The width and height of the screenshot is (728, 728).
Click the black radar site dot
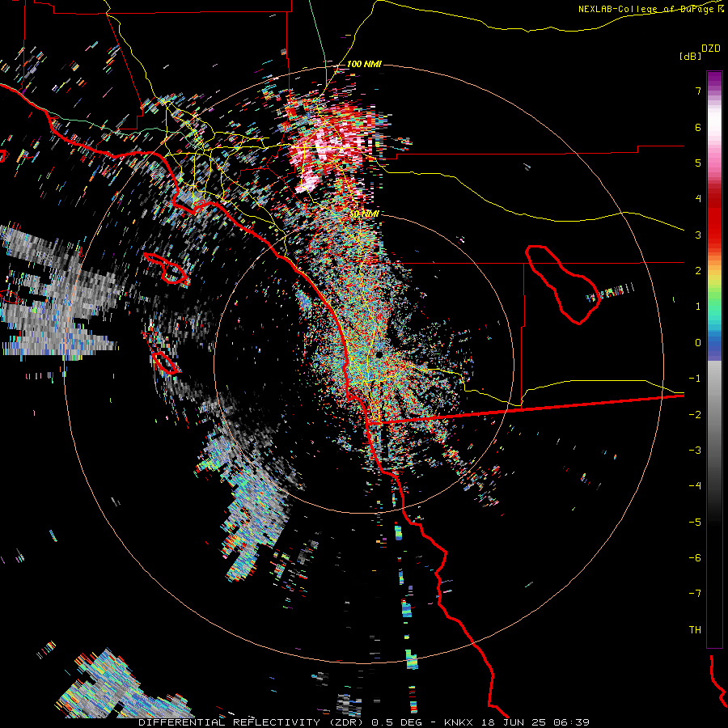pos(379,354)
